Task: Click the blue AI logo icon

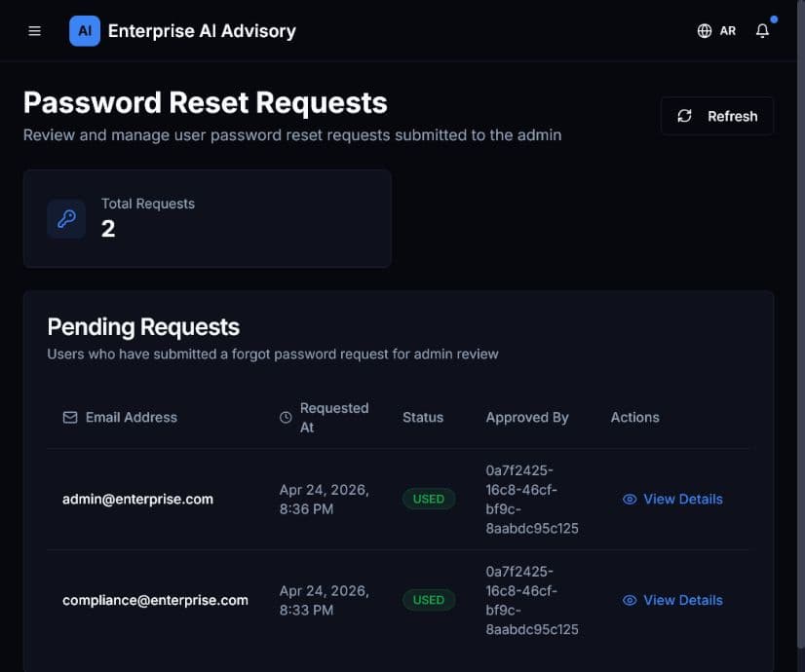Action: click(x=85, y=31)
